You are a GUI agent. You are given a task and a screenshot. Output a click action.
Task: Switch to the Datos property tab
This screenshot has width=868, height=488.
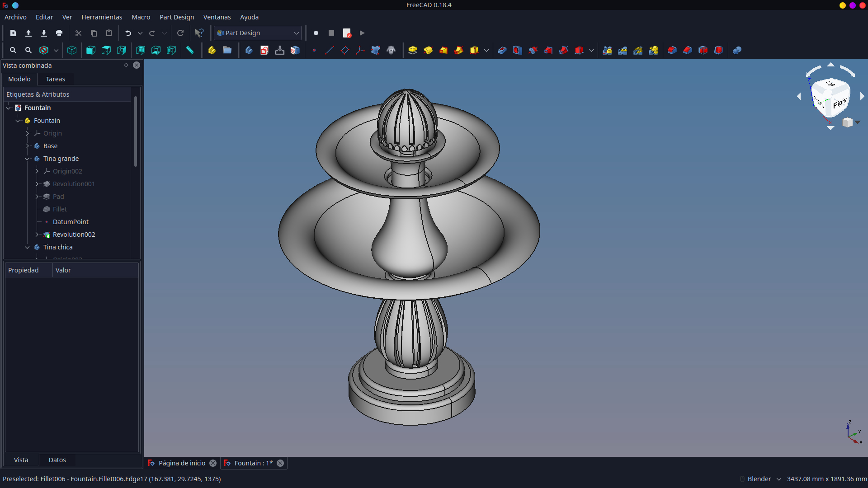(x=57, y=460)
